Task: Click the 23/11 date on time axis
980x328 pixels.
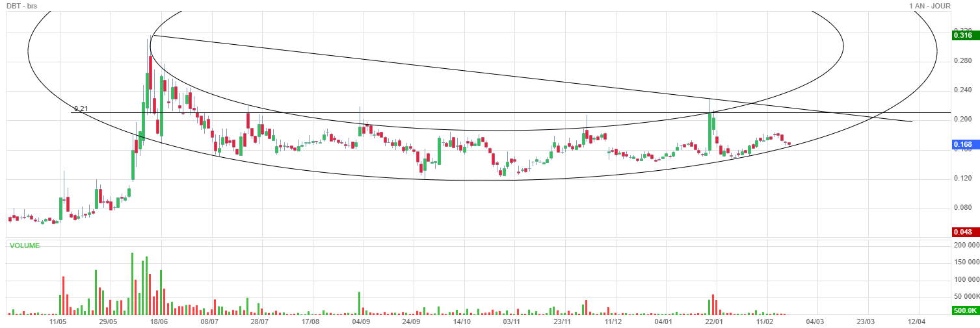Action: click(x=562, y=322)
